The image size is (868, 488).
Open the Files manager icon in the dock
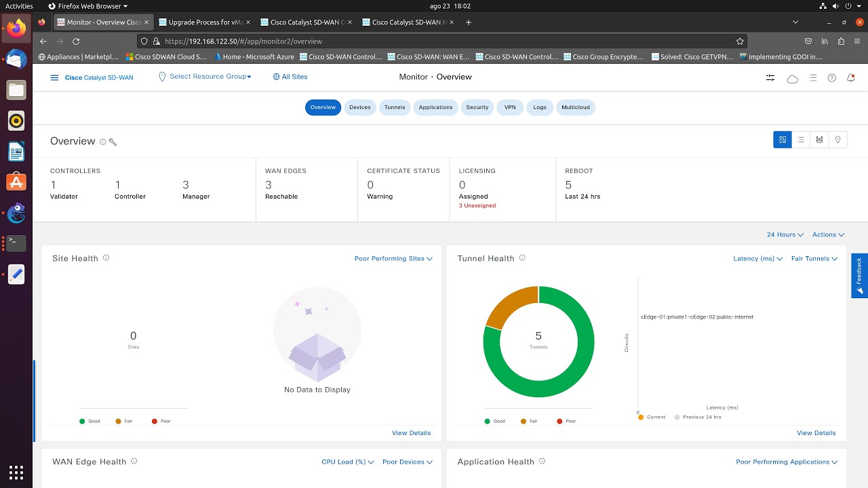pyautogui.click(x=16, y=90)
